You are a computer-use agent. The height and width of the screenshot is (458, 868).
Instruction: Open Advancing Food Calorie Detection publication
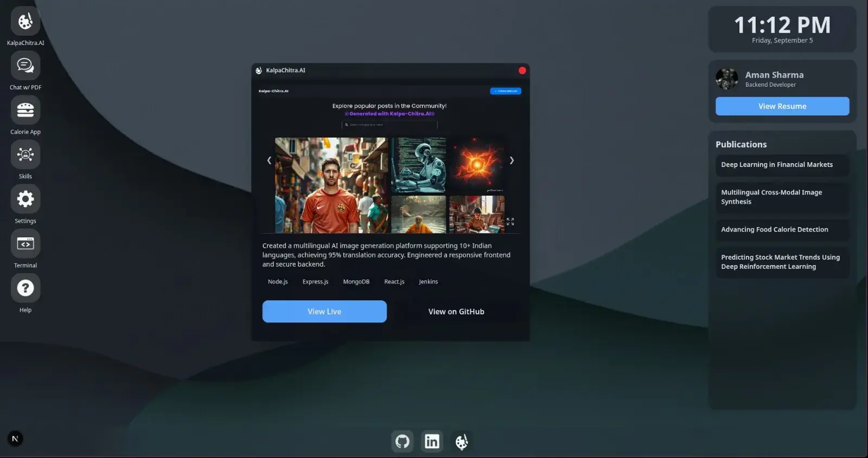coord(782,230)
